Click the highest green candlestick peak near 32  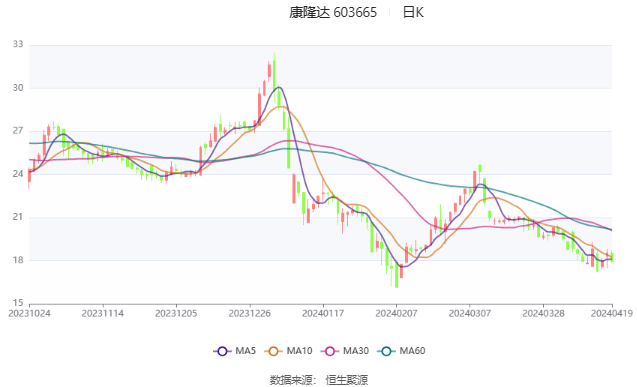click(x=274, y=77)
